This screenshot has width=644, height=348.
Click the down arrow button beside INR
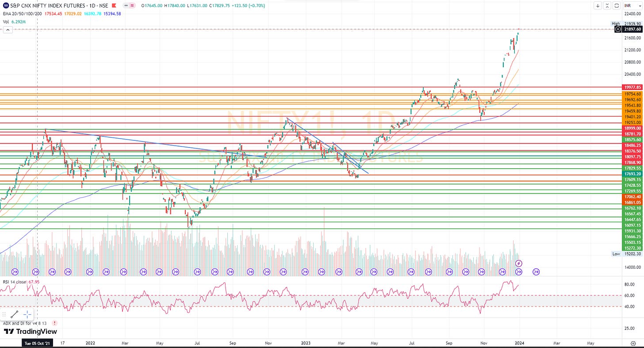pos(598,6)
